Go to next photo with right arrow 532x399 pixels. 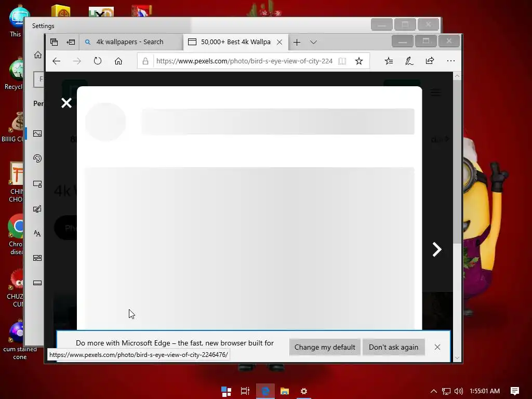[x=437, y=249]
